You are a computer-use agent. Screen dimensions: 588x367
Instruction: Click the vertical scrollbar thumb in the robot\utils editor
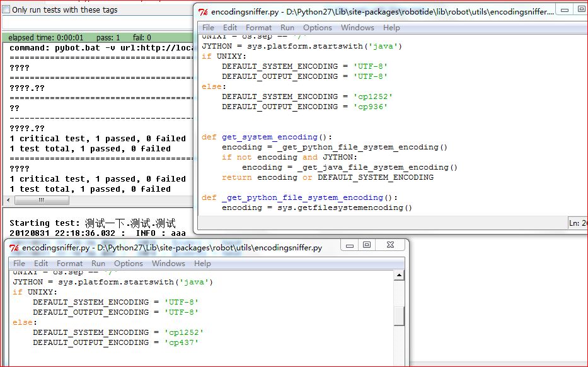(x=399, y=315)
